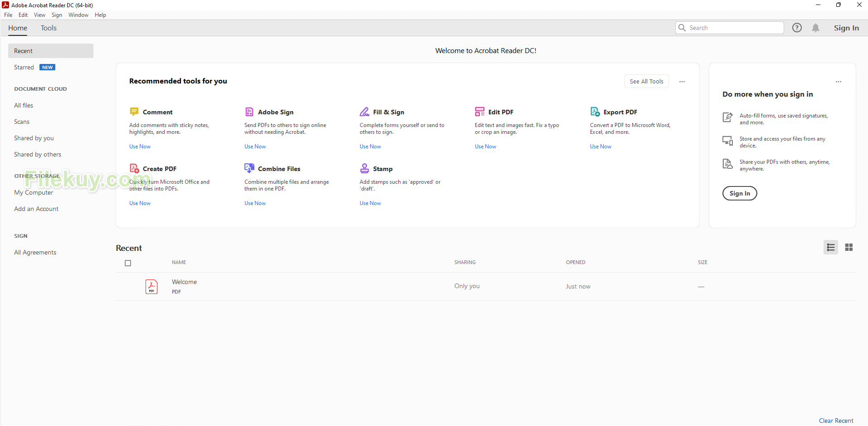Image resolution: width=868 pixels, height=426 pixels.
Task: Click the Welcome PDF file icon
Action: tap(151, 287)
